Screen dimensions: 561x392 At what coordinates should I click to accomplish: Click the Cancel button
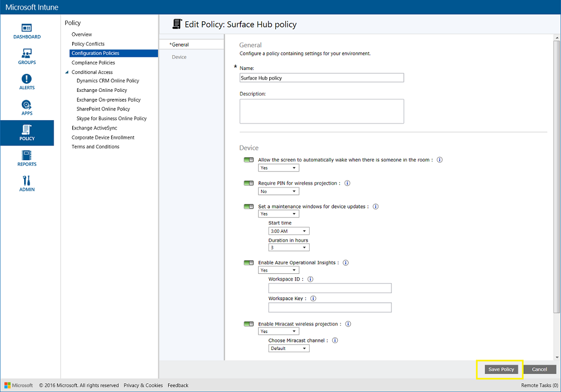pos(540,370)
